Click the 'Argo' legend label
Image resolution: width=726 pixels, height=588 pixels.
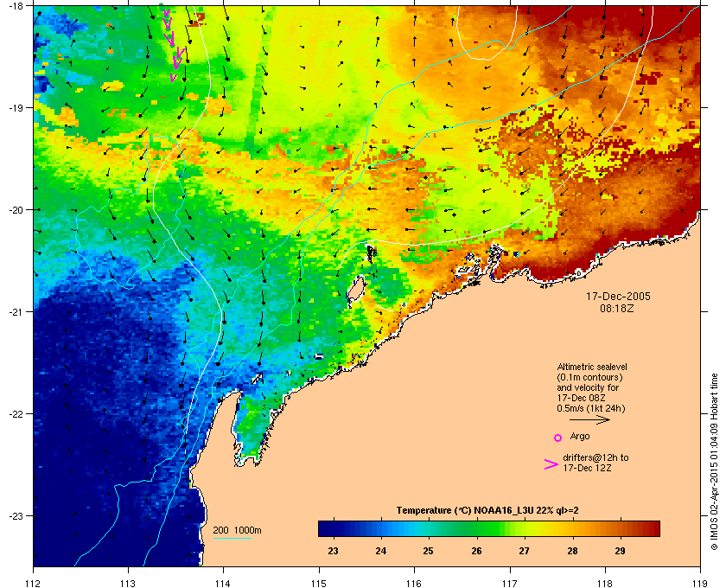580,436
